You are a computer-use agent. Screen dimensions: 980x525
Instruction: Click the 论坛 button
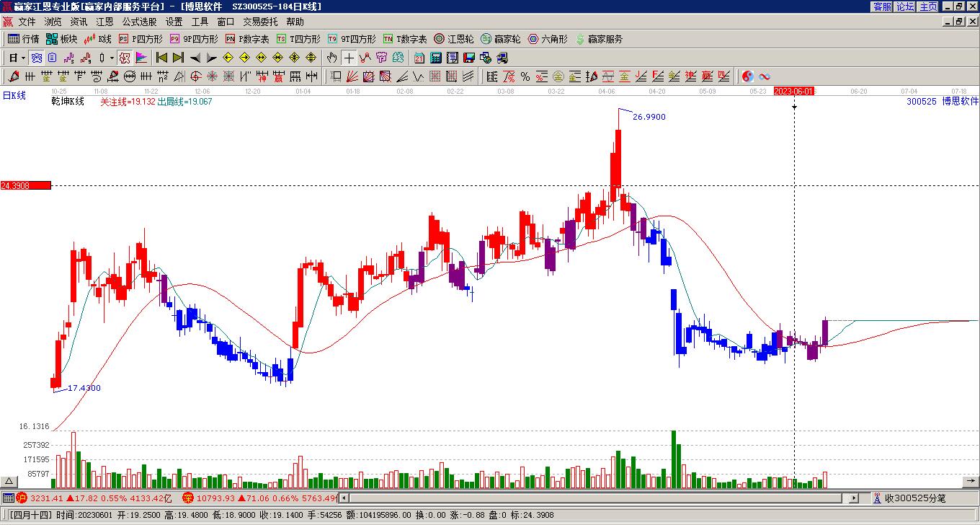pyautogui.click(x=905, y=6)
